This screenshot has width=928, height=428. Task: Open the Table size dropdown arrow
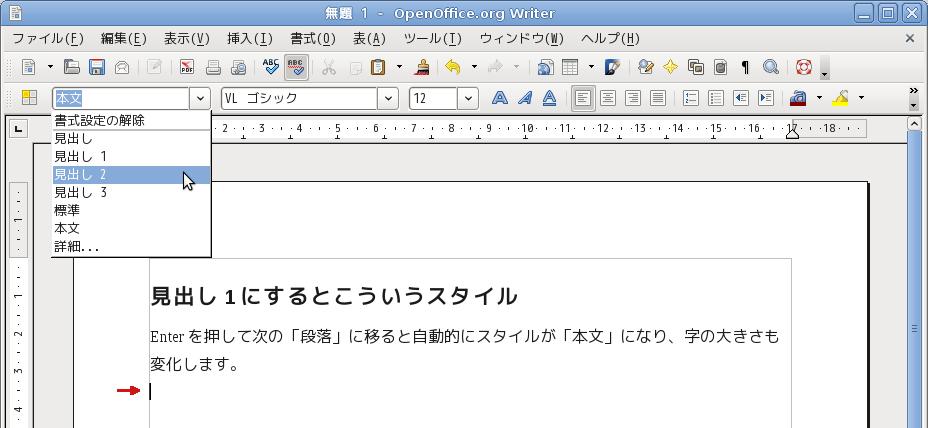pos(592,67)
